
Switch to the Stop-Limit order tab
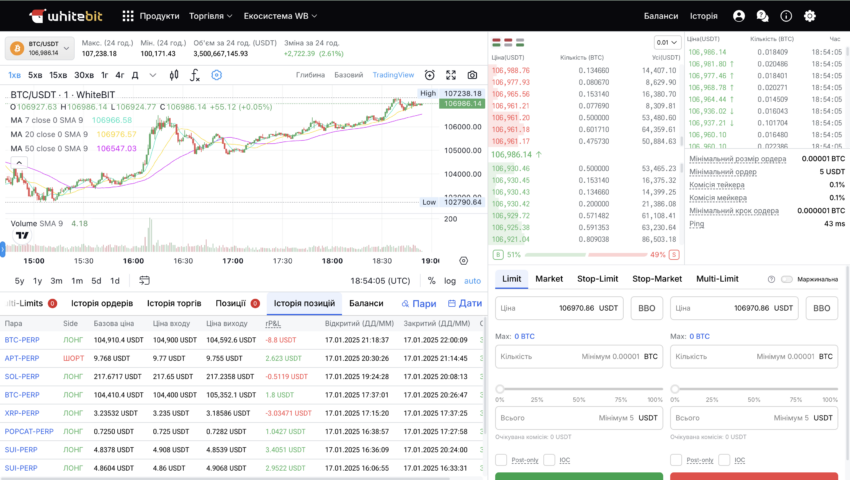click(x=597, y=279)
